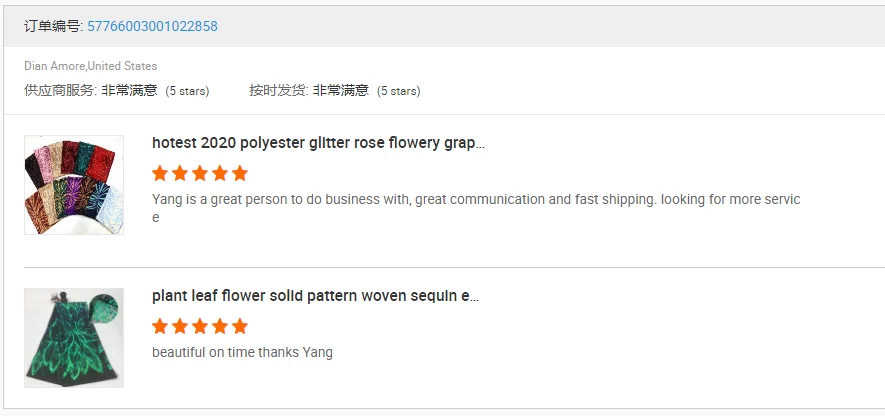Click first star under plant leaf product
Screen dimensions: 885x416
[160, 326]
